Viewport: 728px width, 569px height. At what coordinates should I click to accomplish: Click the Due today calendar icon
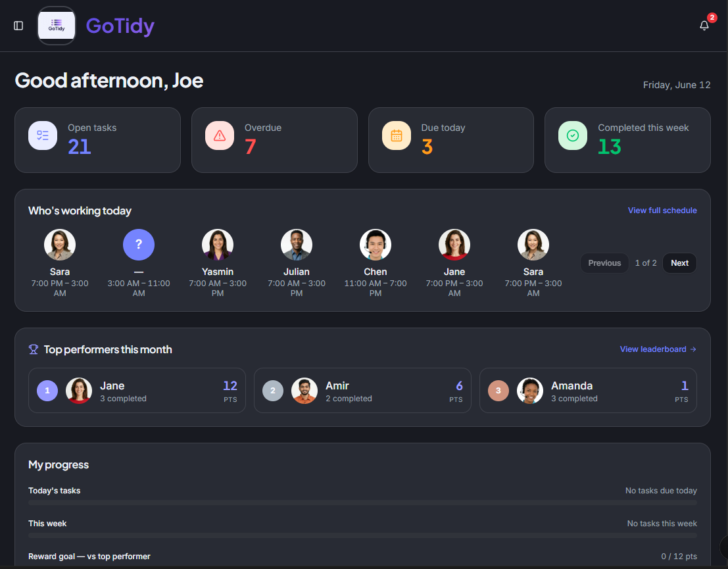[x=397, y=136]
